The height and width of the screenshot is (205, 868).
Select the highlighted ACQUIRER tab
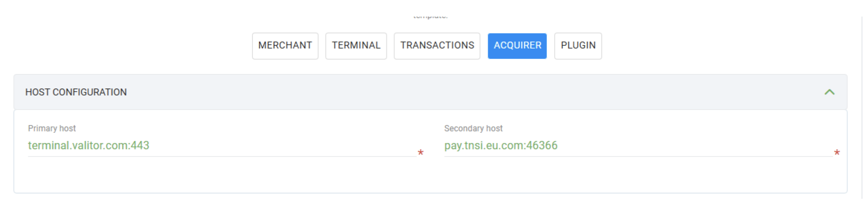pos(517,46)
